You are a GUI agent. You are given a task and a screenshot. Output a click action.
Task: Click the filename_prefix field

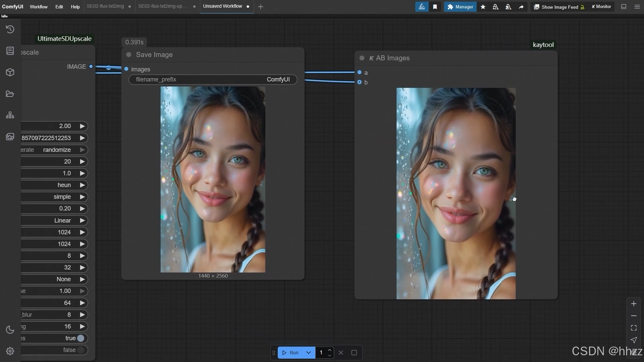pos(213,79)
